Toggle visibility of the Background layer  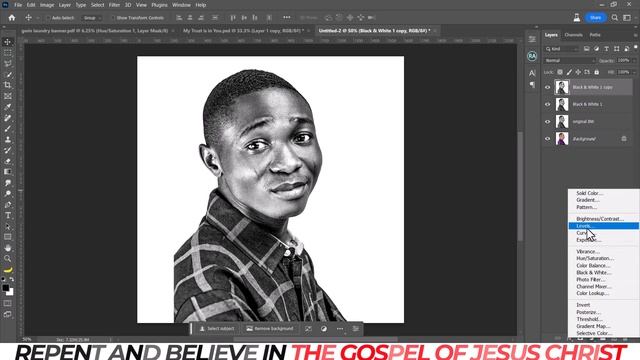point(548,139)
